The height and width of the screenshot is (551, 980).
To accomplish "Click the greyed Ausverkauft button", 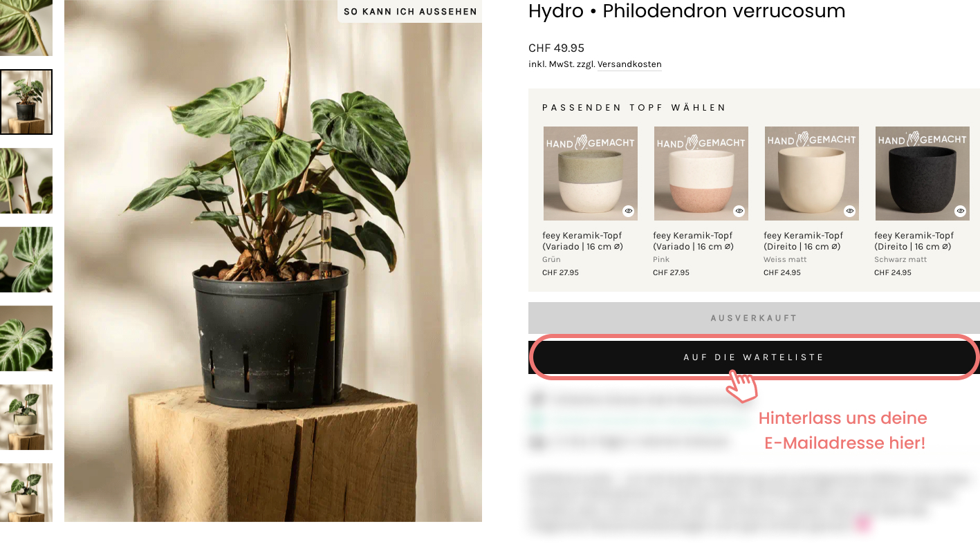I will [754, 318].
